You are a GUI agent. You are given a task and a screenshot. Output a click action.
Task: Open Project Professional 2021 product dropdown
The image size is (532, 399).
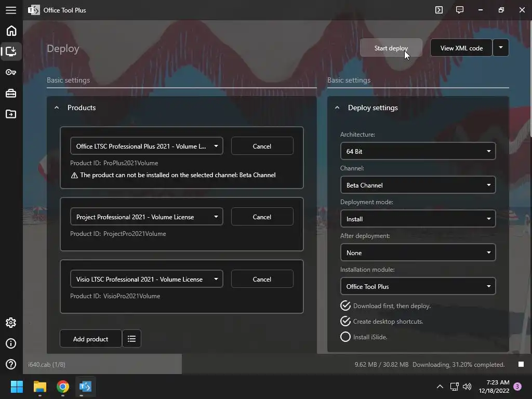tap(147, 217)
